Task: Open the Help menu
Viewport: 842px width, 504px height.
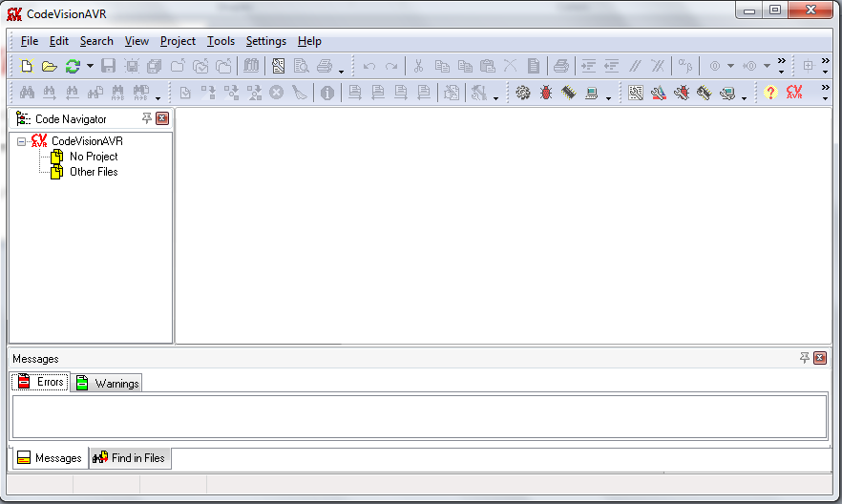Action: 309,41
